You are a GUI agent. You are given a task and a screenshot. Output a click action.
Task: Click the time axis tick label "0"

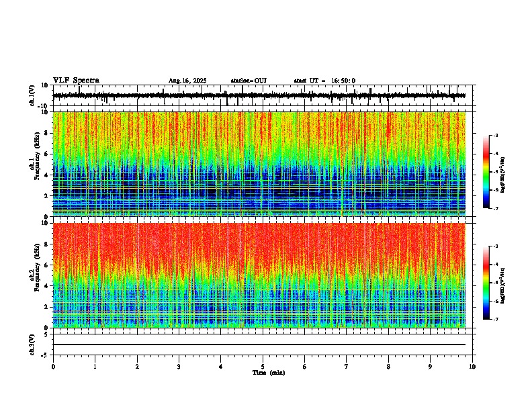(53, 367)
